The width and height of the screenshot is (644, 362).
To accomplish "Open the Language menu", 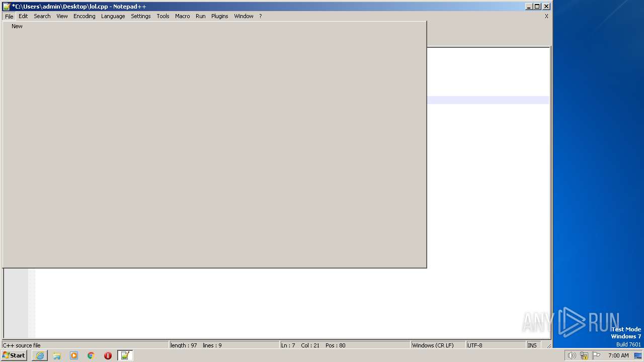I will click(x=113, y=16).
